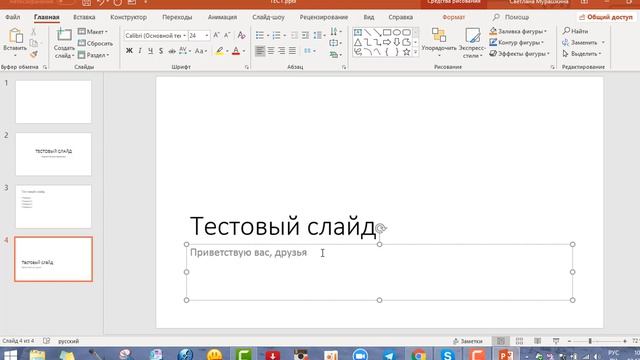Open Shape Effects (Эффекты фигуры) dropdown
Screen dimensions: 640x360
tap(520, 53)
